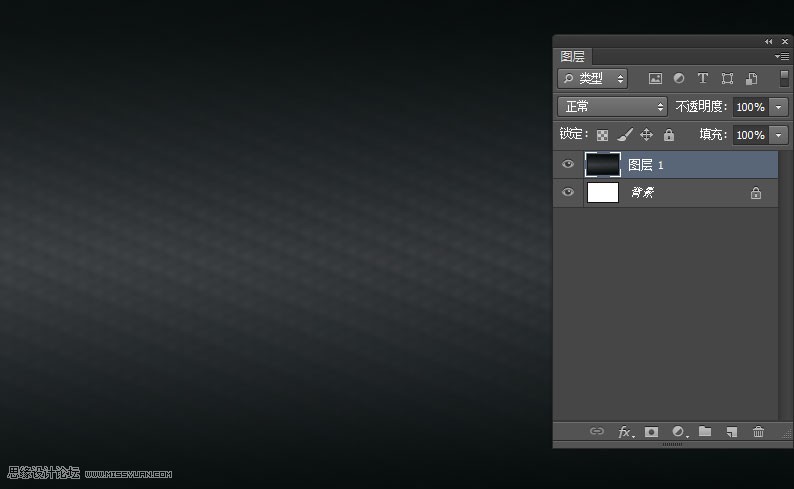Select the 图层 1 layer thumbnail
This screenshot has height=489, width=794.
pos(603,164)
